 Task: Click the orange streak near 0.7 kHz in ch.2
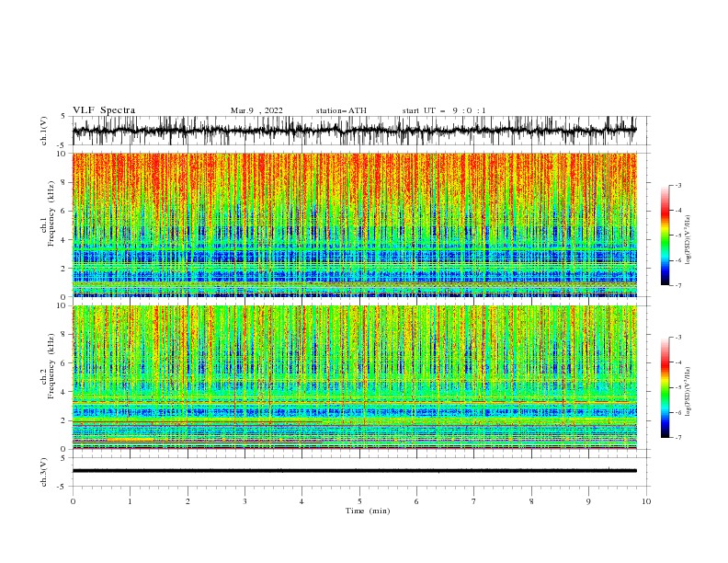click(x=131, y=440)
